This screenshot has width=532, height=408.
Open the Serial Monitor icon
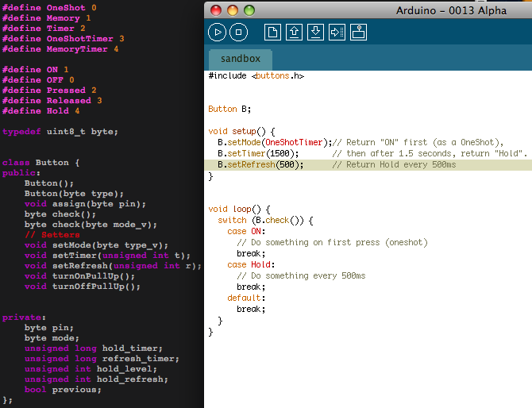(x=358, y=32)
